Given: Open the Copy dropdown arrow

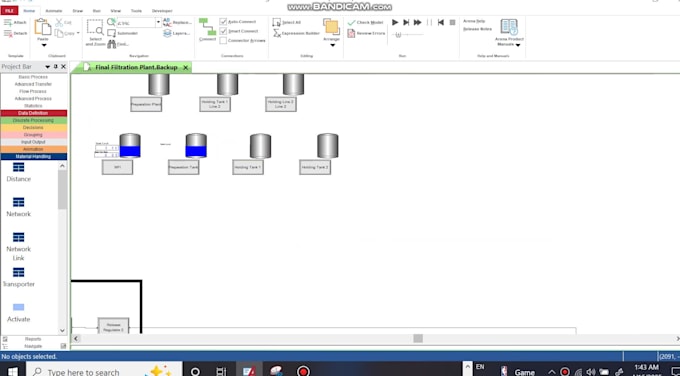Looking at the screenshot, I should pos(78,33).
